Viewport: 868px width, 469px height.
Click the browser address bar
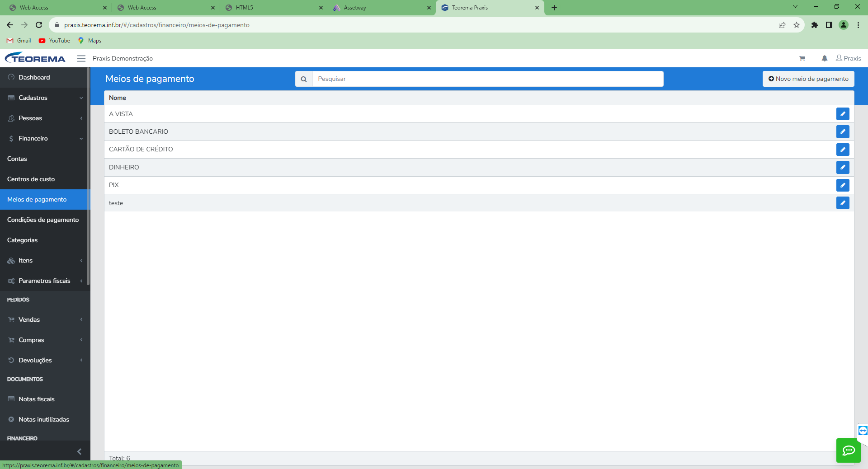tap(411, 25)
